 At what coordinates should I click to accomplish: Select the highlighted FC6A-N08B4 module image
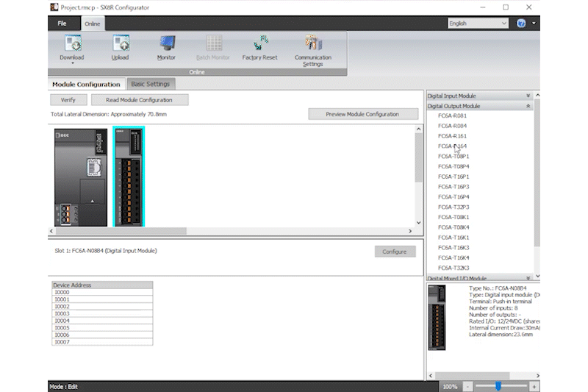pyautogui.click(x=129, y=177)
